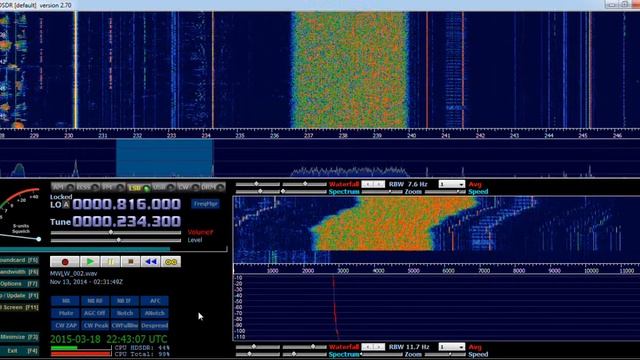Select ECSS demodulation mode
The height and width of the screenshot is (360, 640).
tap(88, 187)
